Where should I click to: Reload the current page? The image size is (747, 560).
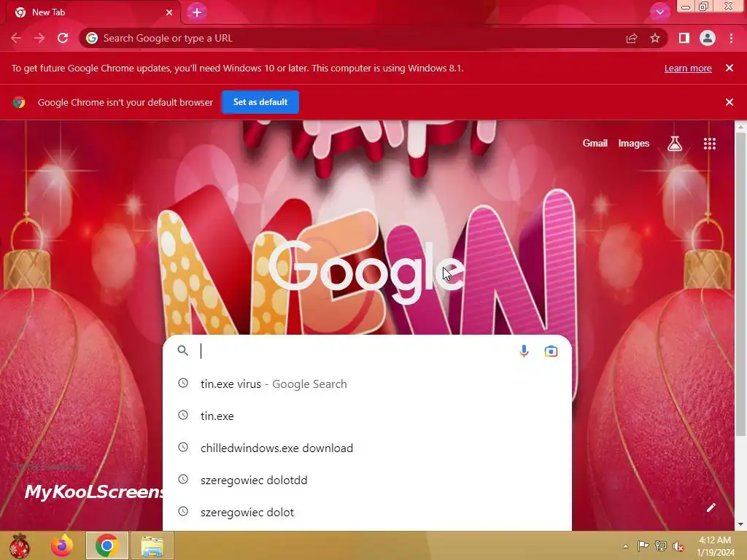[63, 38]
